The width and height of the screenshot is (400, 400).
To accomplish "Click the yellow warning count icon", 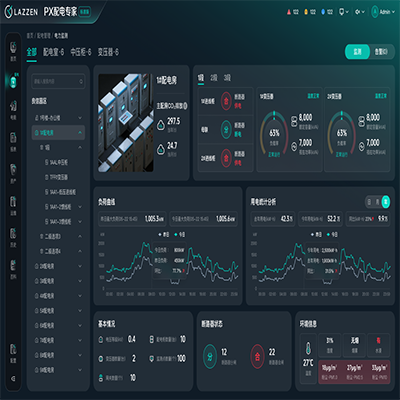I will pos(306,12).
